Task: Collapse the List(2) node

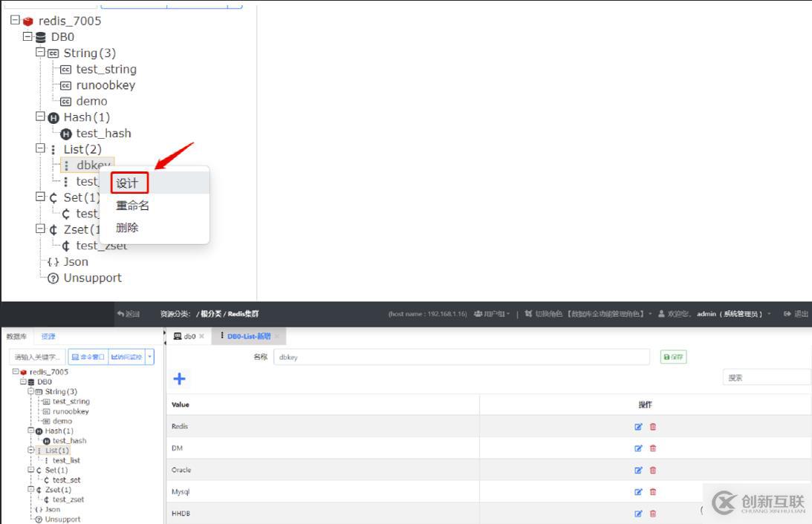Action: pos(40,148)
